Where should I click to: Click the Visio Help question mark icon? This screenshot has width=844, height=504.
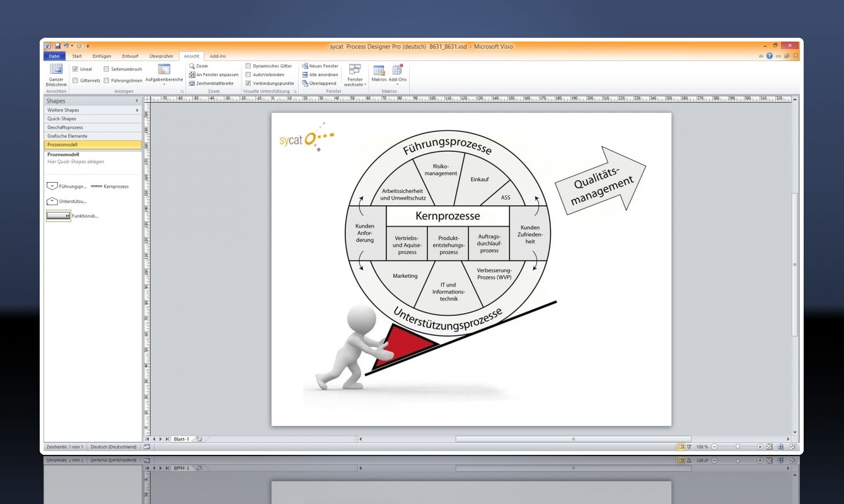click(x=770, y=56)
